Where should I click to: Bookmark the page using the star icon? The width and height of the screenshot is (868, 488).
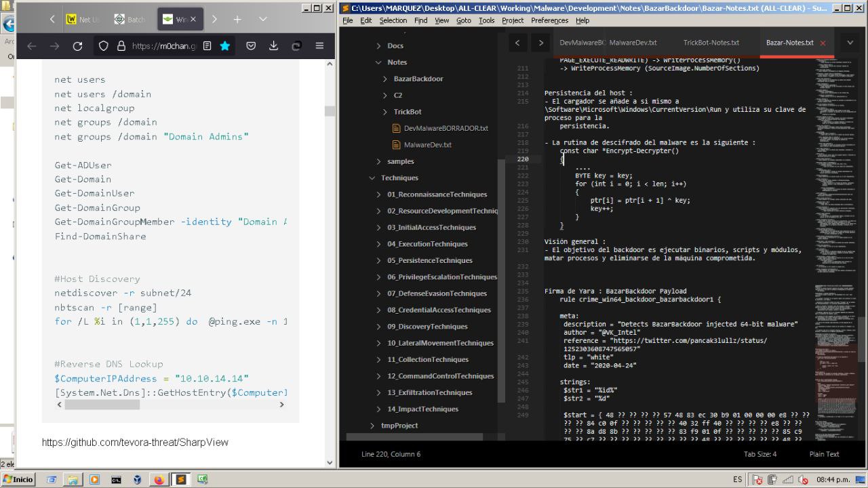point(225,46)
